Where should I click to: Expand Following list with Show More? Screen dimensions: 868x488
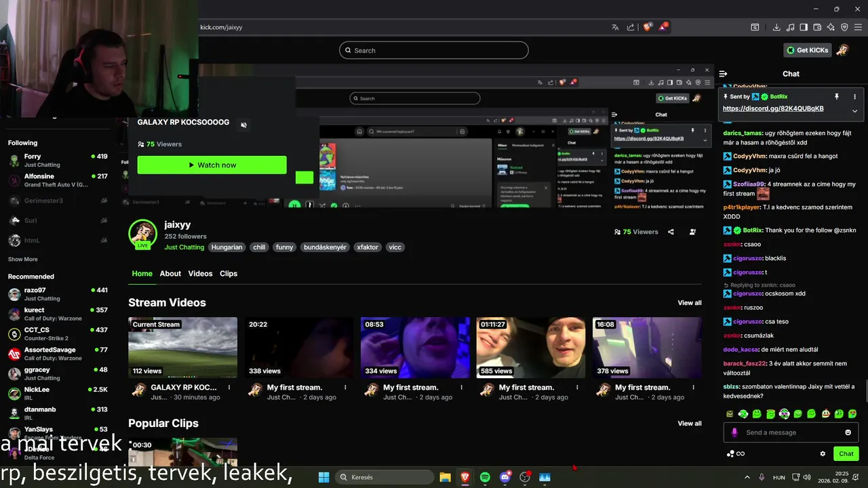pyautogui.click(x=23, y=260)
